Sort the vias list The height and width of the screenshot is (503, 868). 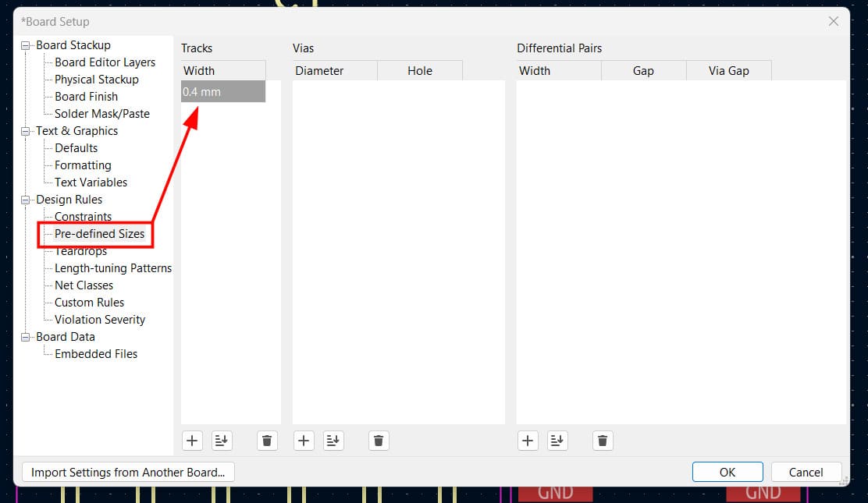(333, 441)
